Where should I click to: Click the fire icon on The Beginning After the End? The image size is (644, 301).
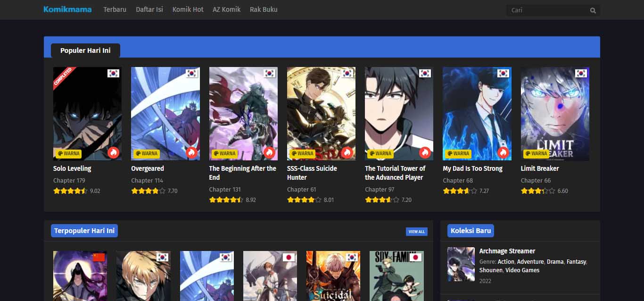[x=269, y=153]
